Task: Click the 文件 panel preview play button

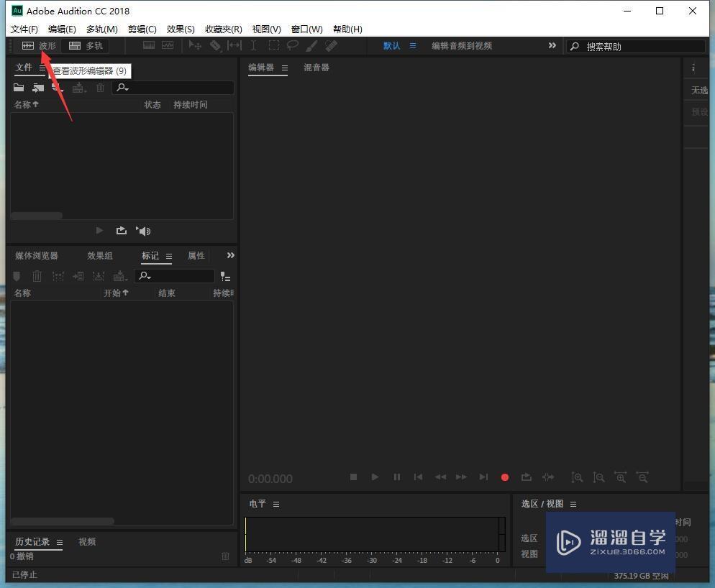Action: click(x=99, y=231)
